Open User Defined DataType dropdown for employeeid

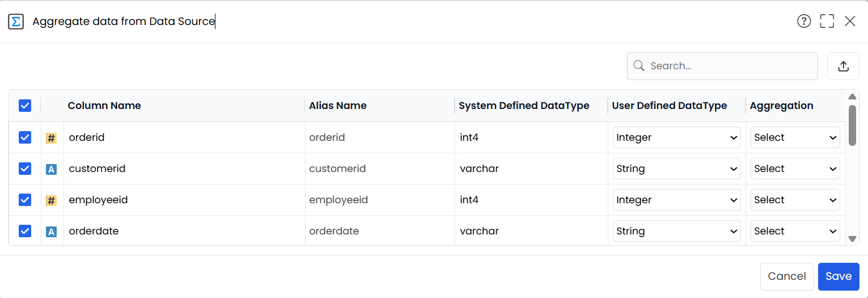[677, 200]
